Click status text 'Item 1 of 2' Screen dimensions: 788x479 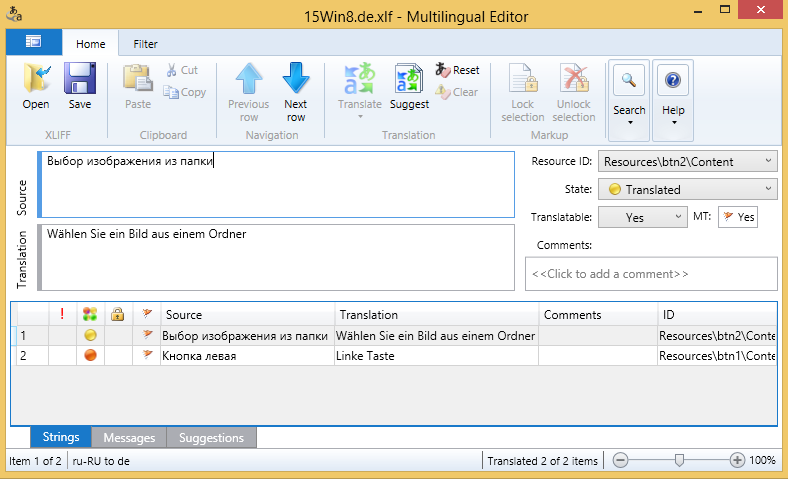click(x=35, y=461)
